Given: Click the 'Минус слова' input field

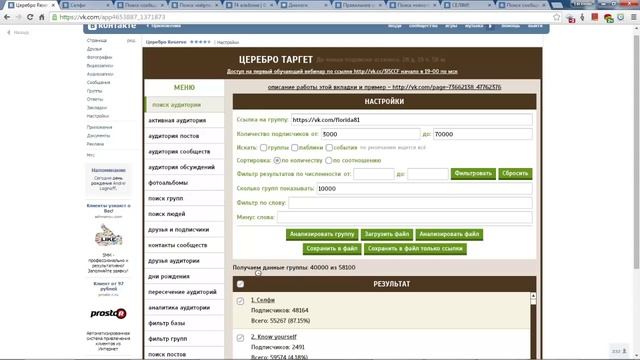Looking at the screenshot, I should tap(404, 217).
